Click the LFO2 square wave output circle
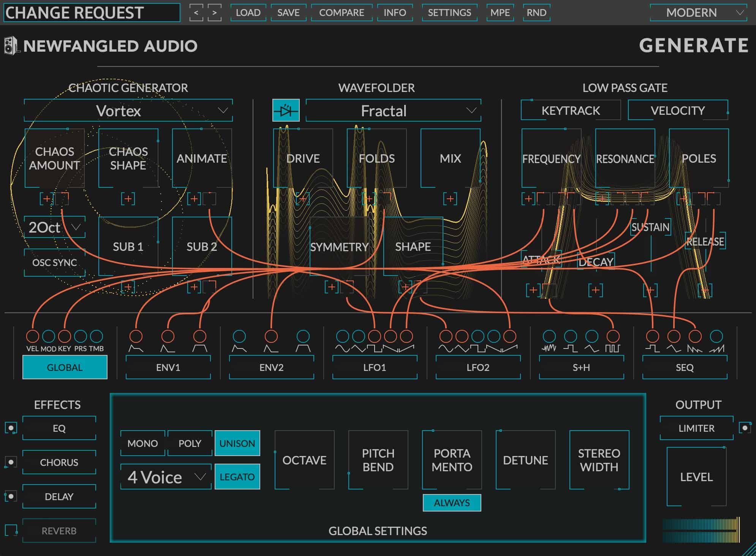The image size is (756, 556). (x=478, y=336)
